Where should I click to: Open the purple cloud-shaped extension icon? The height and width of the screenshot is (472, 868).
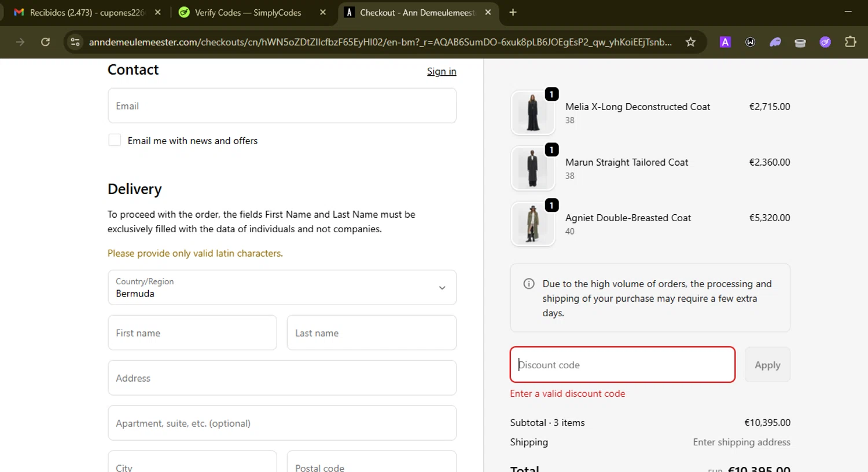[775, 42]
